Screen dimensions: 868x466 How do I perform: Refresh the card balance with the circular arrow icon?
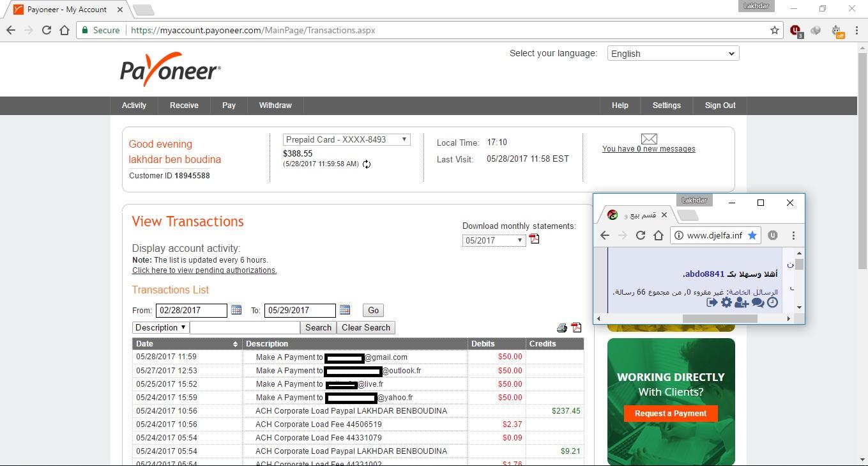tap(367, 164)
